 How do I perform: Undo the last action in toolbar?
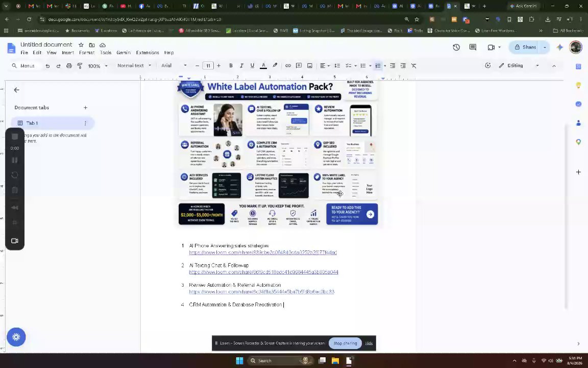point(47,66)
